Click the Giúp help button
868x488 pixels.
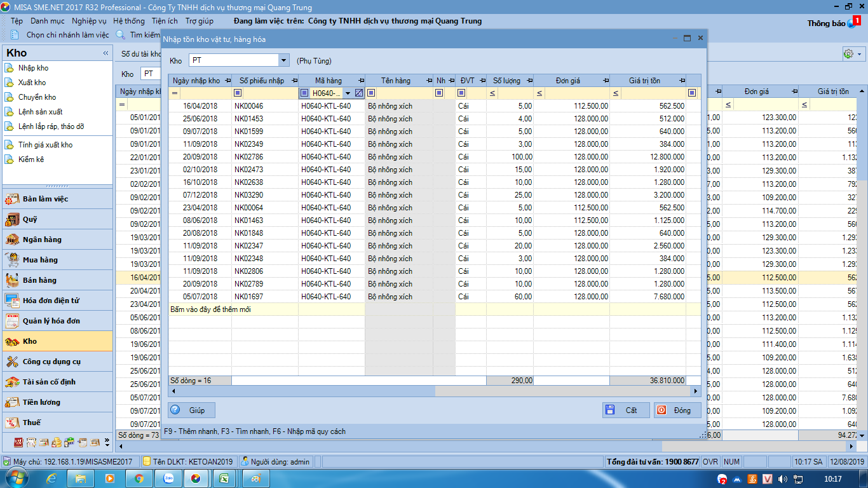click(191, 410)
